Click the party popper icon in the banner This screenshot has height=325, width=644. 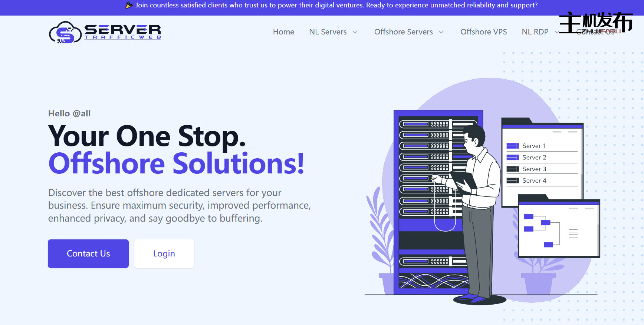pyautogui.click(x=129, y=5)
